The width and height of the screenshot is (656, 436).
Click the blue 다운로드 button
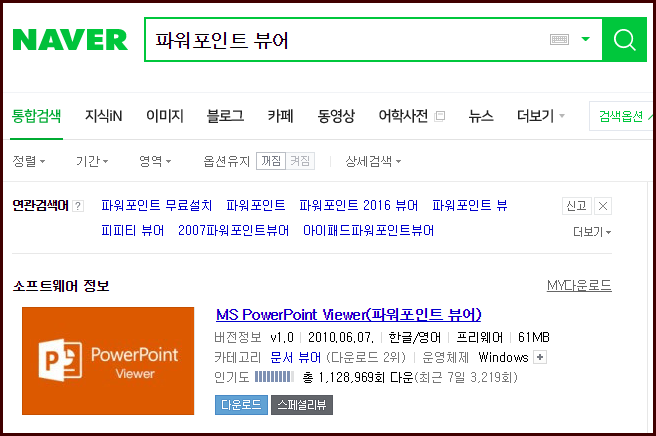[x=240, y=404]
